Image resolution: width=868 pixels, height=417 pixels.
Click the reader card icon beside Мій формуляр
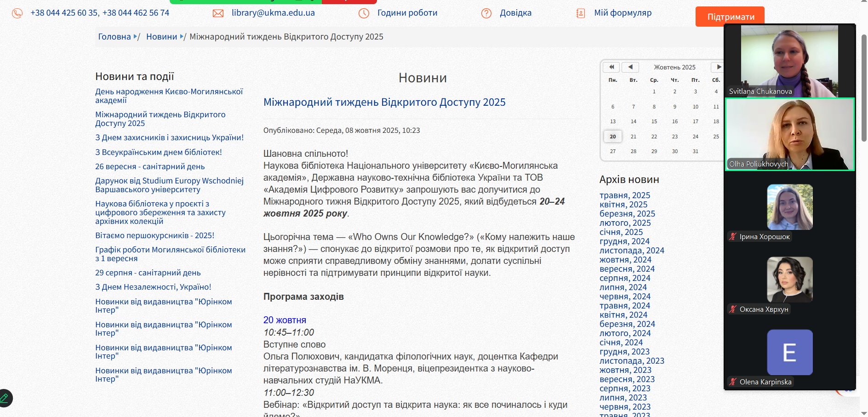pyautogui.click(x=581, y=13)
